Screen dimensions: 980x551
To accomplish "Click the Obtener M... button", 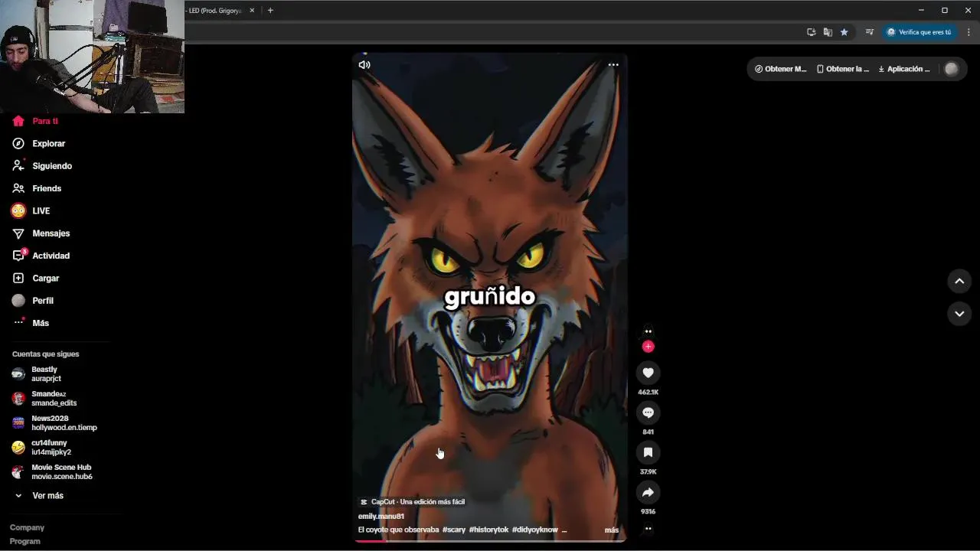I will tap(780, 69).
